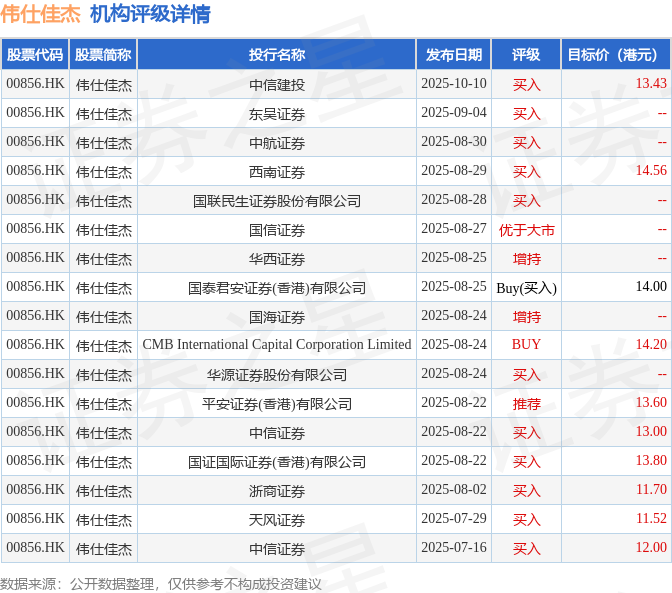Select the 西南证券 broker name cell
672x593 pixels.
pyautogui.click(x=277, y=172)
